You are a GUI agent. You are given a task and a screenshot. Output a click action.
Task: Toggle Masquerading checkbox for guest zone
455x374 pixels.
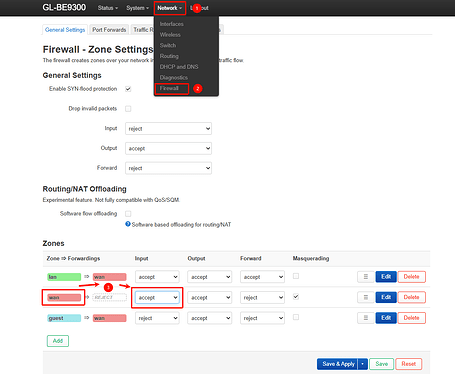coord(296,317)
